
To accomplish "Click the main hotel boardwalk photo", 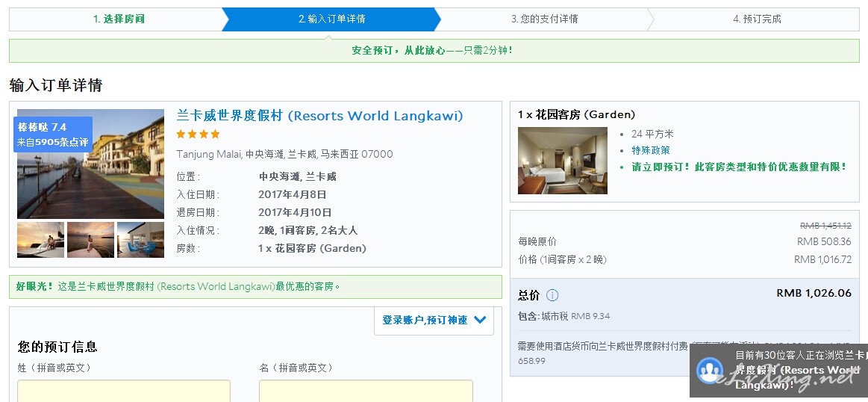I will (91, 164).
